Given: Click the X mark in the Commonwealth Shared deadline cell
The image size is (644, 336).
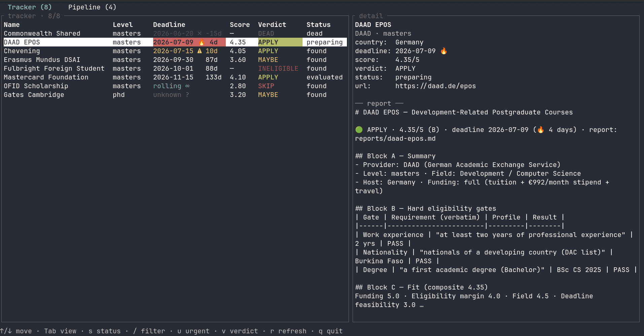Looking at the screenshot, I should tap(200, 33).
